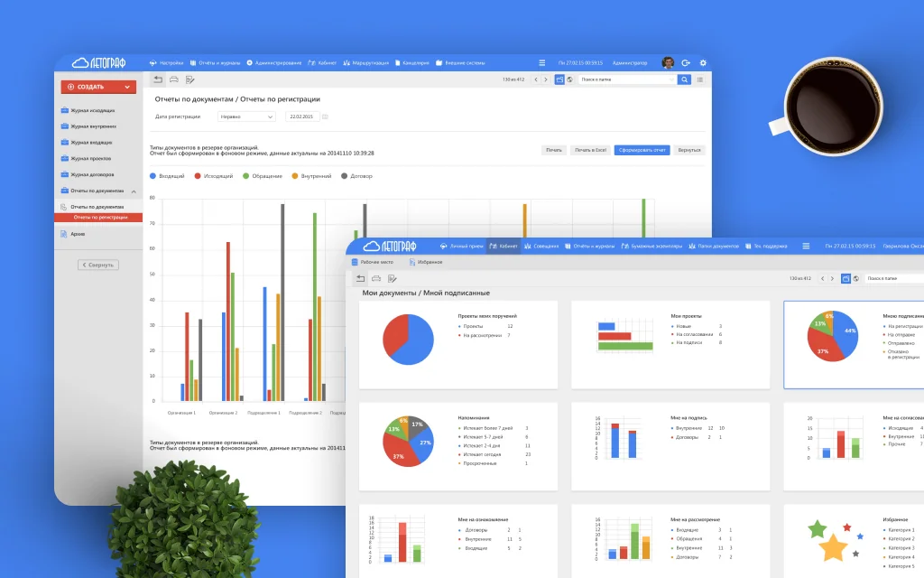Click the Вернуться button

point(689,151)
